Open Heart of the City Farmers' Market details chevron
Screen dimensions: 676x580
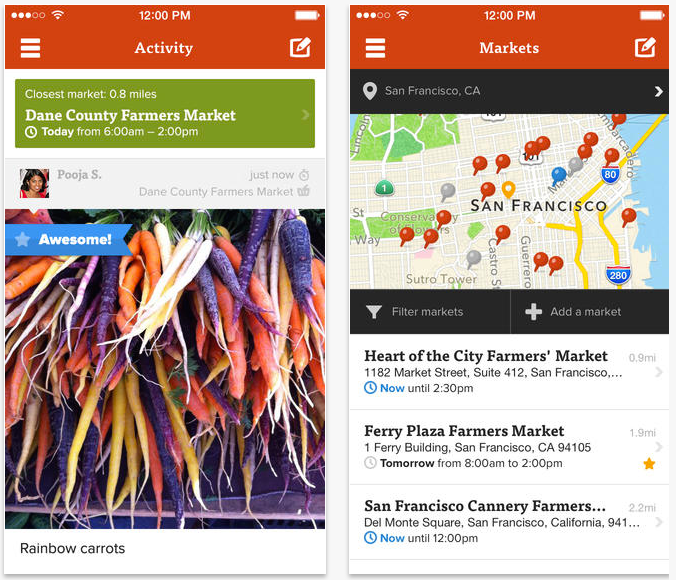tap(658, 372)
